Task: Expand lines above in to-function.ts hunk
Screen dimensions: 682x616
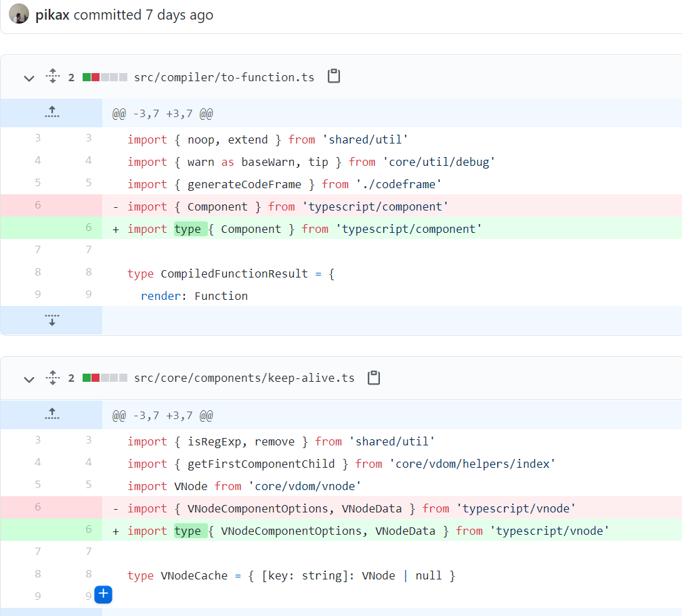Action: tap(51, 113)
